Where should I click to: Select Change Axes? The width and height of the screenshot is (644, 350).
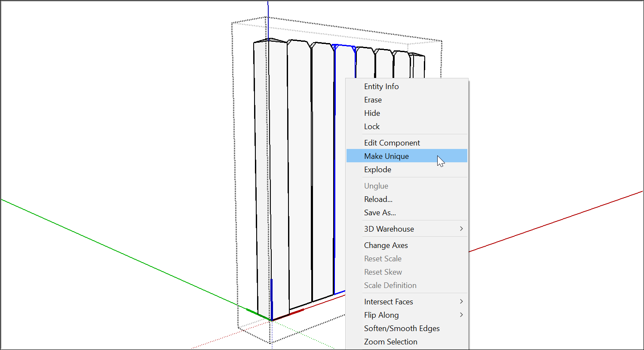(x=386, y=245)
